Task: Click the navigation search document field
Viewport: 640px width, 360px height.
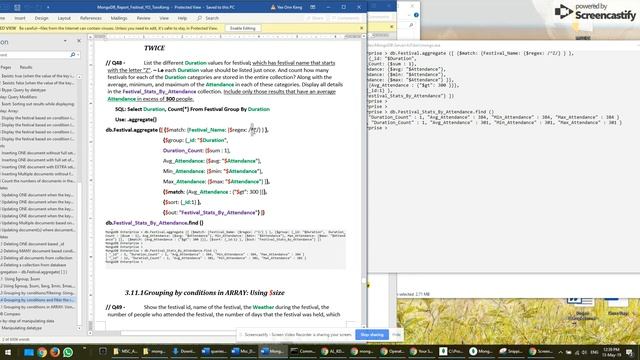Action: pos(35,55)
